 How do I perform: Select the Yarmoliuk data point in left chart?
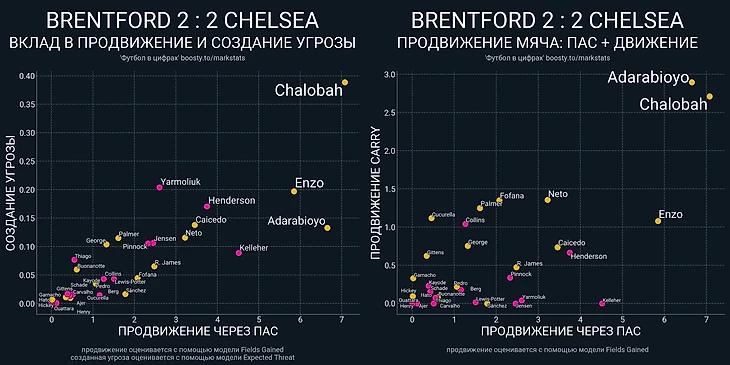tap(160, 187)
